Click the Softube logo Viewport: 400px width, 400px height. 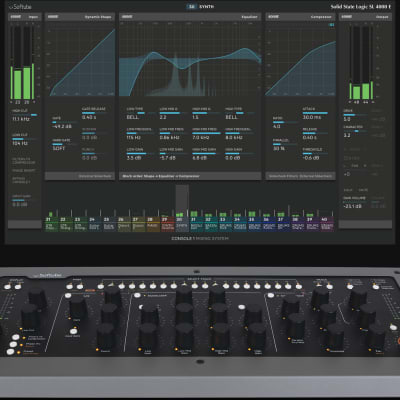pos(20,6)
